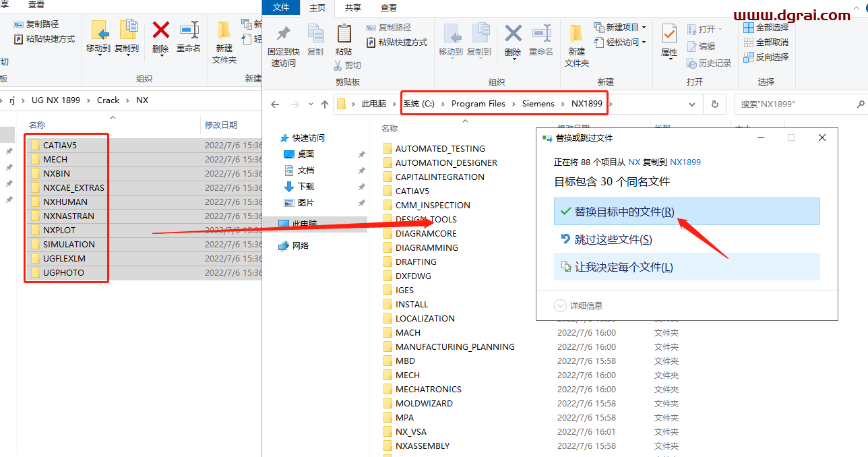Image resolution: width=868 pixels, height=457 pixels.
Task: Click 编辑 (Edit) in the 打开 group
Action: tap(701, 46)
